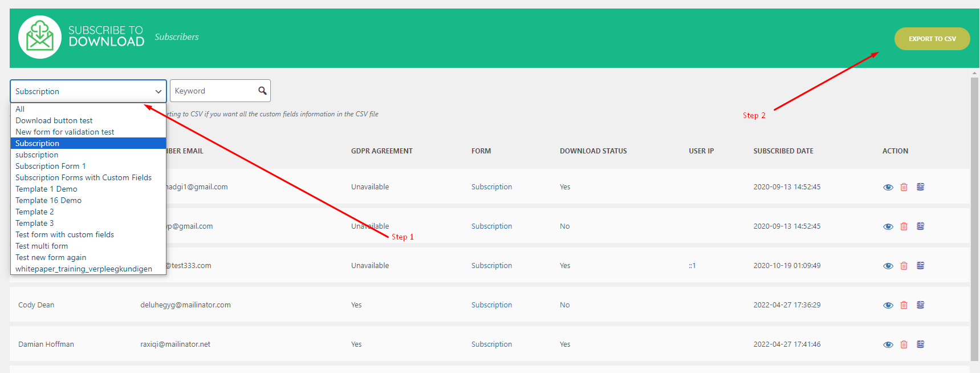Click the Subscribe to Download logo icon
980x373 pixels.
pos(40,37)
